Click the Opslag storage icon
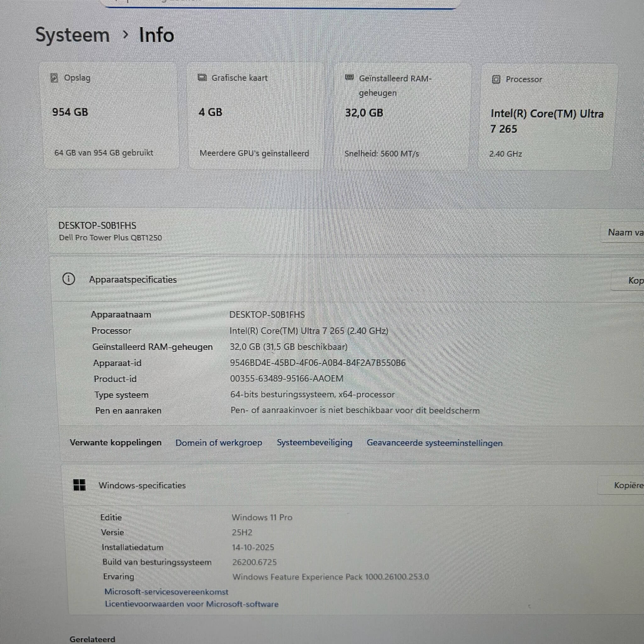This screenshot has height=644, width=644. [x=54, y=78]
